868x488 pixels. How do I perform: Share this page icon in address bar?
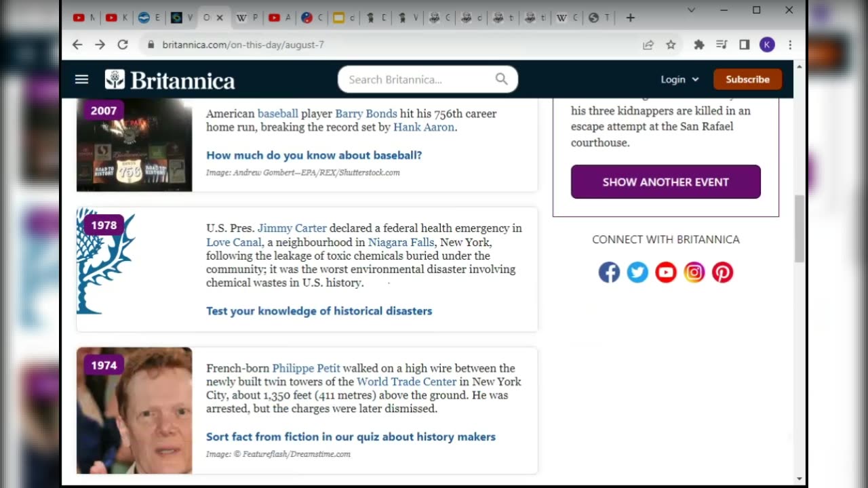[x=648, y=45]
